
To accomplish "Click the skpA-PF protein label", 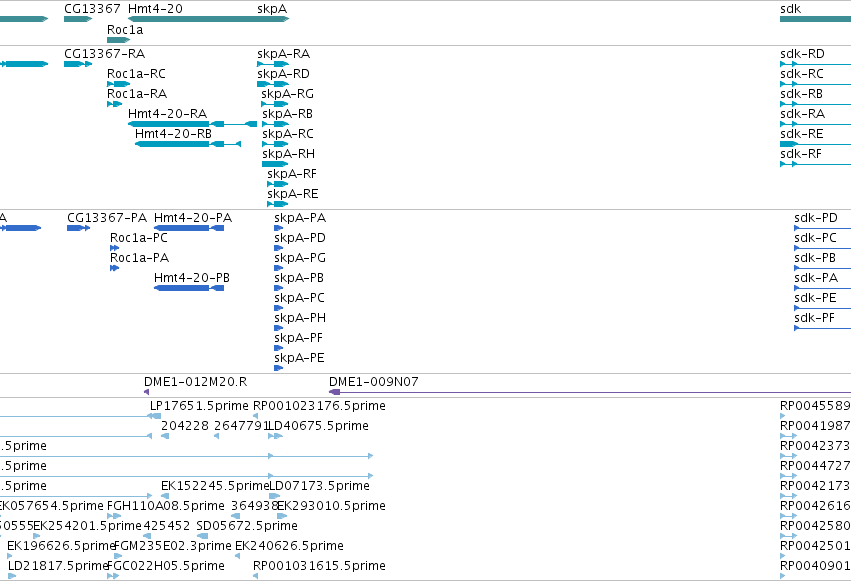I will (x=299, y=339).
